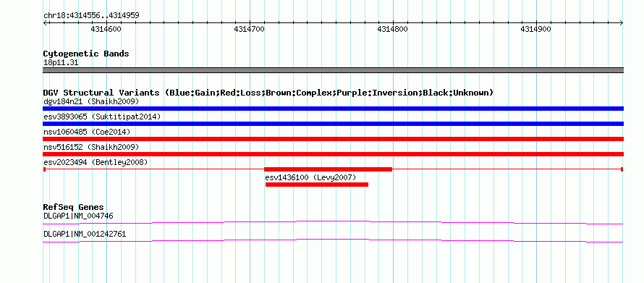Click the esv3893065 (Suktitipat2014) label
The width and height of the screenshot is (644, 283).
pyautogui.click(x=102, y=117)
